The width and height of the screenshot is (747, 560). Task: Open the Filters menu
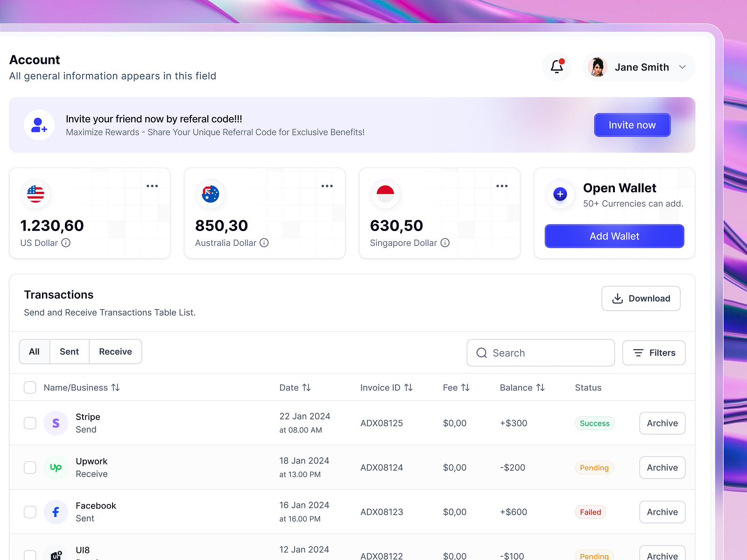click(654, 353)
